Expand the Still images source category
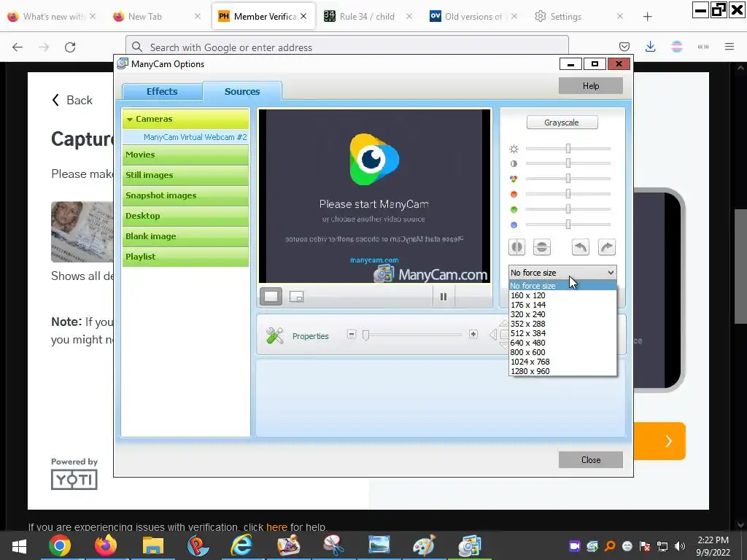This screenshot has height=560, width=747. click(x=185, y=175)
